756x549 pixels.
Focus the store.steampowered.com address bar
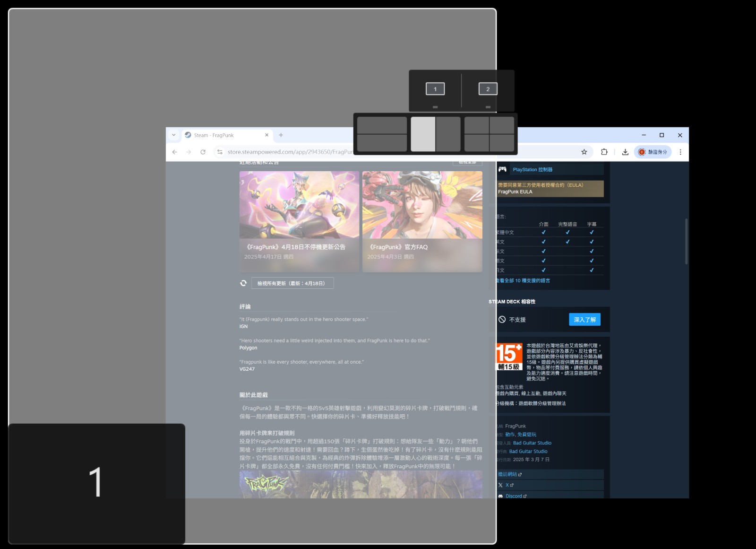pyautogui.click(x=290, y=152)
